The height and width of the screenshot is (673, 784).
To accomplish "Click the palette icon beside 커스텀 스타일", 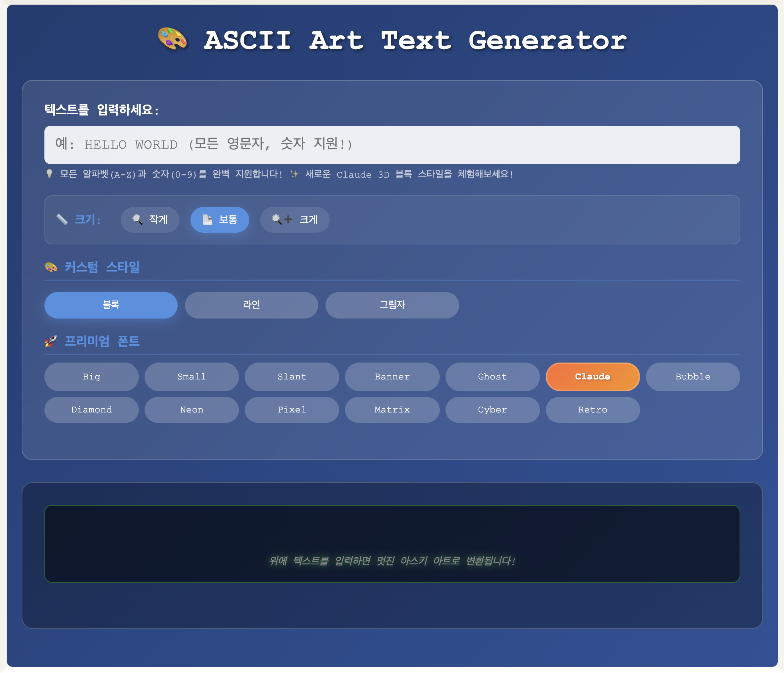I will pos(51,267).
